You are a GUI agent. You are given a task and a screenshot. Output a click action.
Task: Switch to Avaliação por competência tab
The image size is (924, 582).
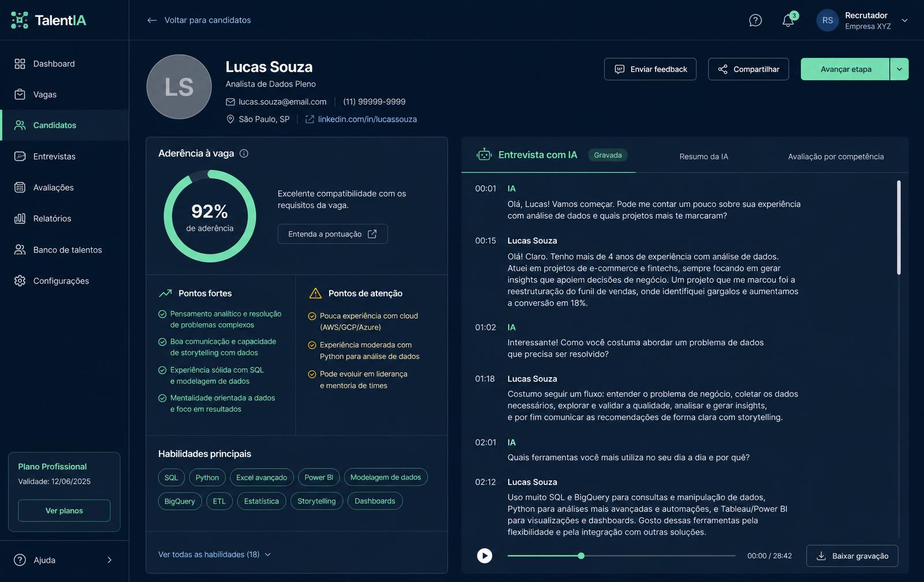click(836, 156)
